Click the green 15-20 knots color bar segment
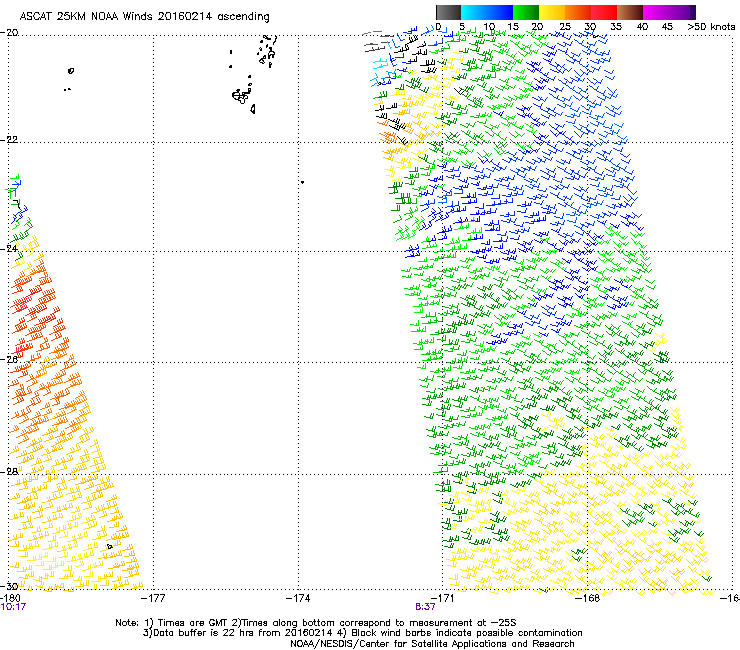This screenshot has height=650, width=740. [x=526, y=12]
